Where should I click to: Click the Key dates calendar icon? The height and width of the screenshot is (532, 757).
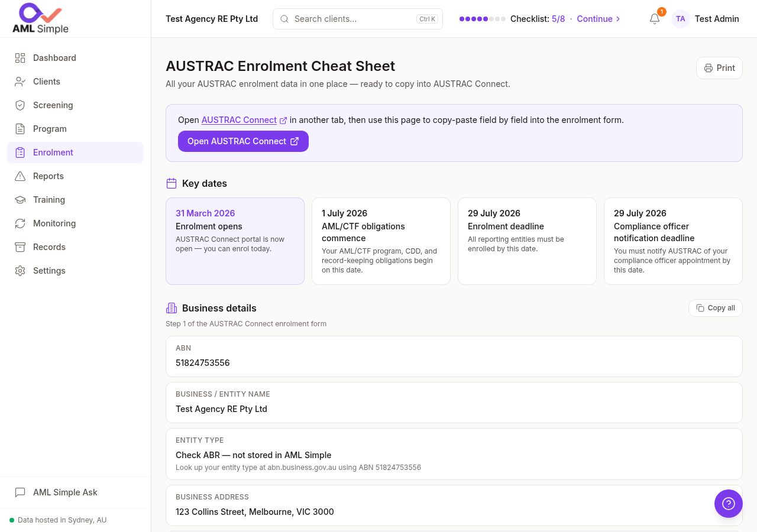[x=172, y=183]
